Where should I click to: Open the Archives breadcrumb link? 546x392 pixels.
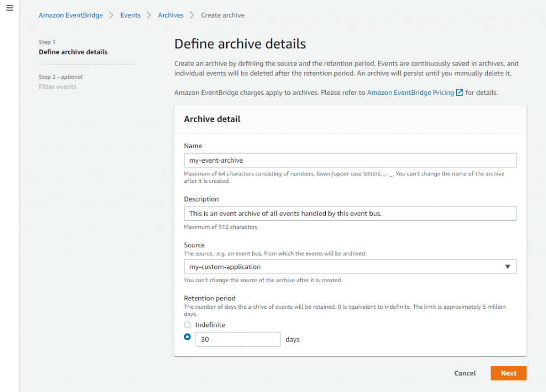(171, 15)
